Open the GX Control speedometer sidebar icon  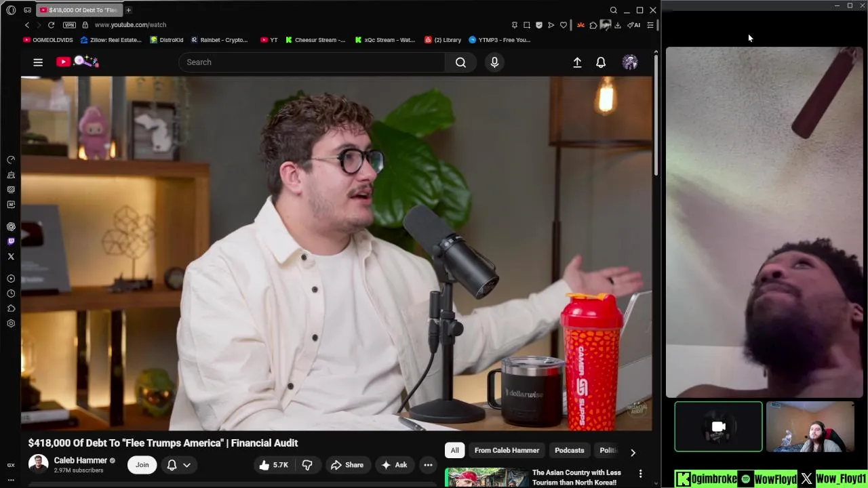pyautogui.click(x=11, y=160)
